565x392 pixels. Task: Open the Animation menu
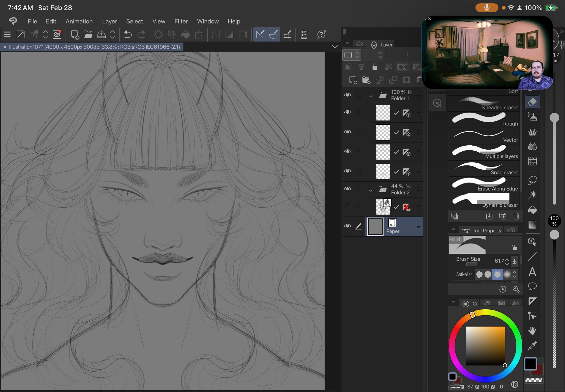[x=79, y=21]
